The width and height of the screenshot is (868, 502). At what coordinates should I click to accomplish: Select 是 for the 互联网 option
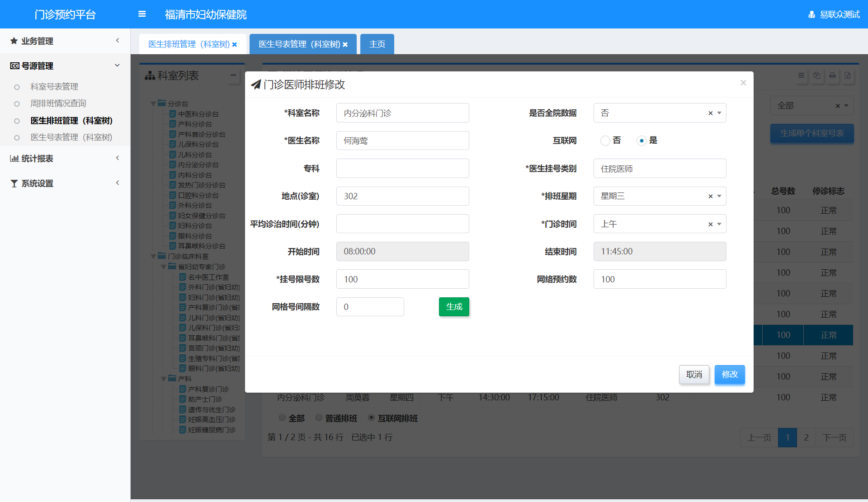point(641,141)
